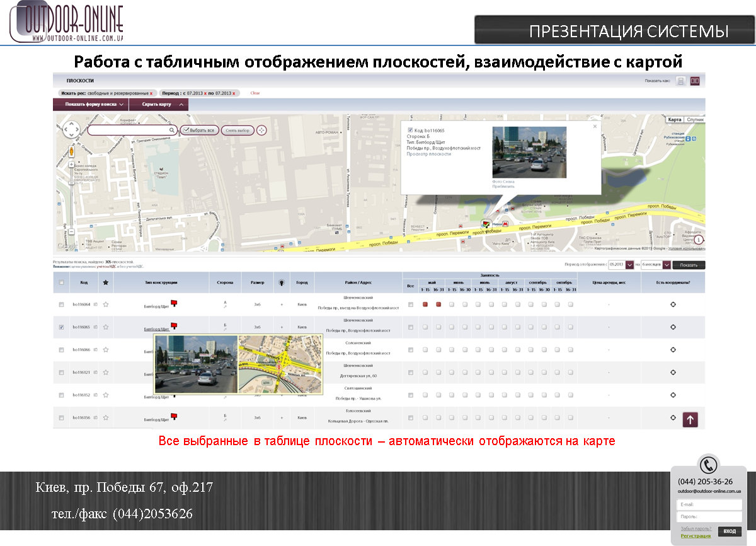Toggle the checked bo116065 row checkbox
Viewport: 756px width, 546px height.
tap(61, 327)
